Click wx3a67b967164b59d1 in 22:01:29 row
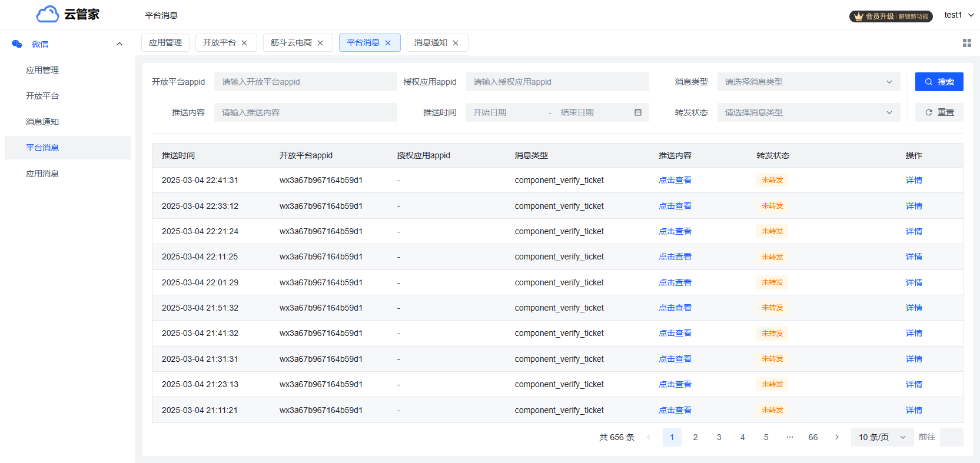 (321, 282)
